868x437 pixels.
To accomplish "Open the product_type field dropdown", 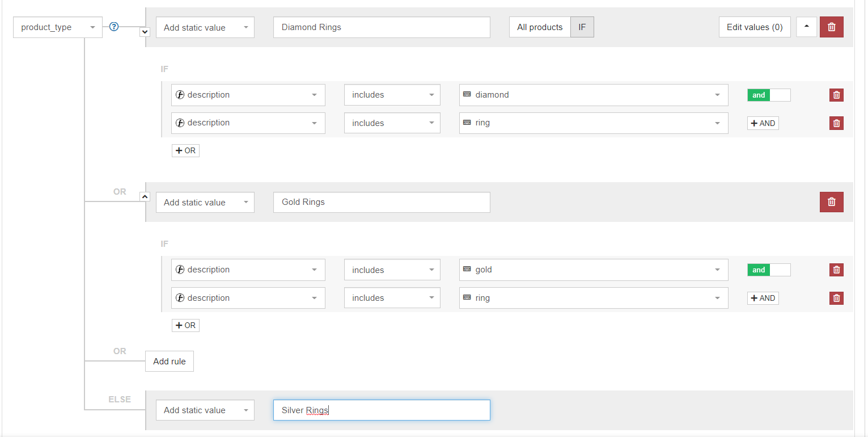I will 57,27.
